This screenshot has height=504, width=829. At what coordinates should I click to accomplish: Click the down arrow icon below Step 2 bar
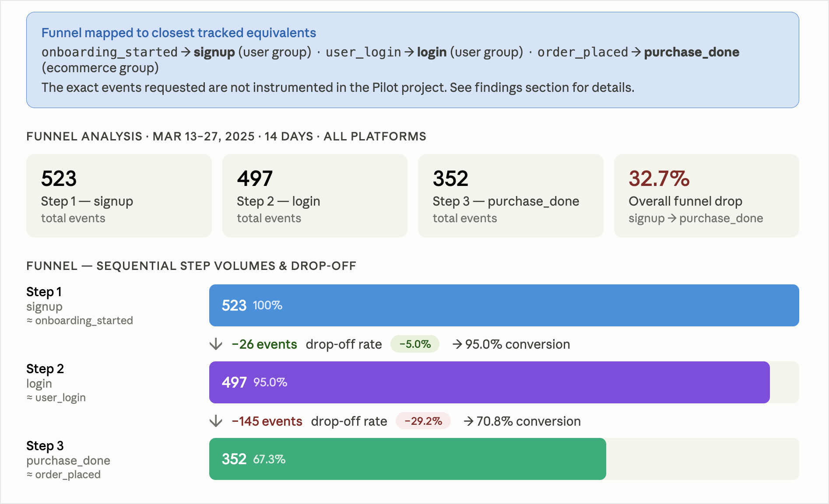coord(216,421)
